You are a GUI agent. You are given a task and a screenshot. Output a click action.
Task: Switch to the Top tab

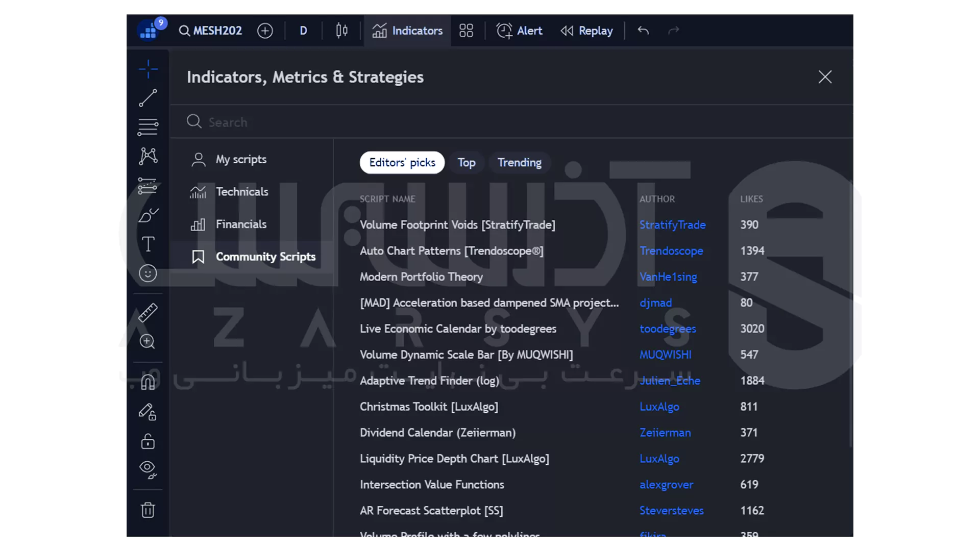(467, 163)
